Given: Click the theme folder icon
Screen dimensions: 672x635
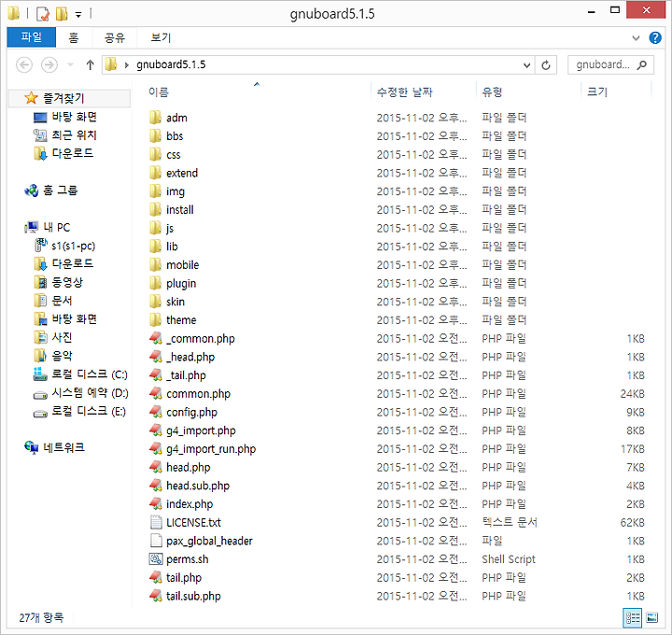Looking at the screenshot, I should pos(155,320).
